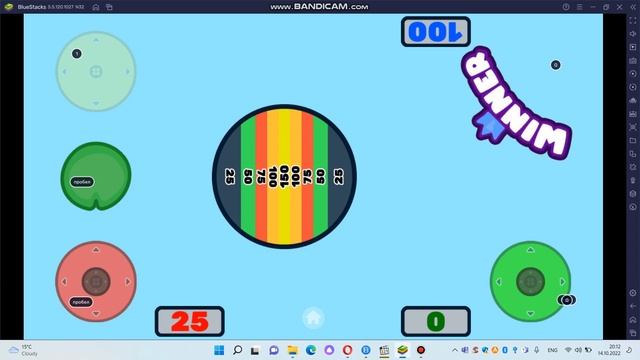The image size is (640, 360).
Task: Tap left arrow on bright green joystick
Action: coord(498,282)
